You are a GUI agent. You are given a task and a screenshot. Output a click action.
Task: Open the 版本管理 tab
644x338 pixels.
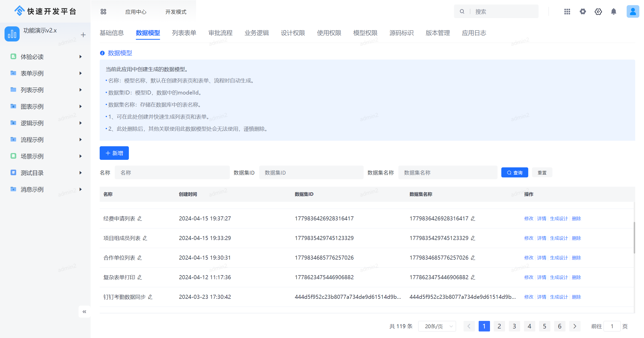(438, 33)
